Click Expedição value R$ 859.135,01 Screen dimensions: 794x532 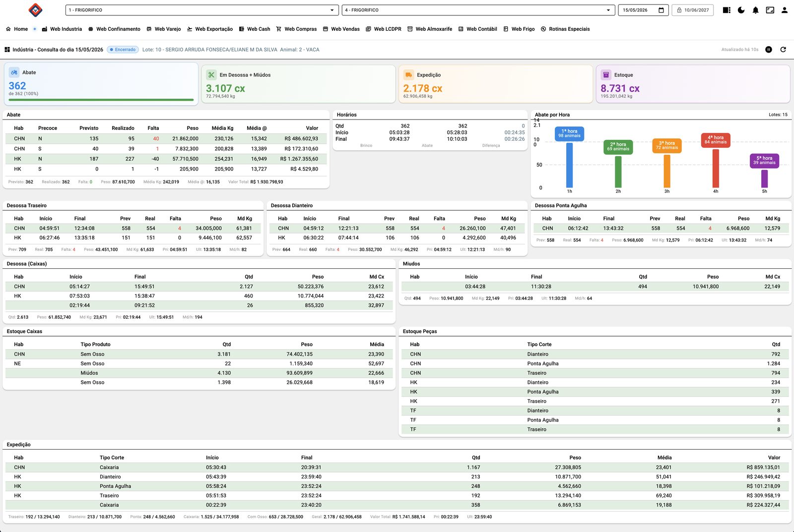(763, 468)
